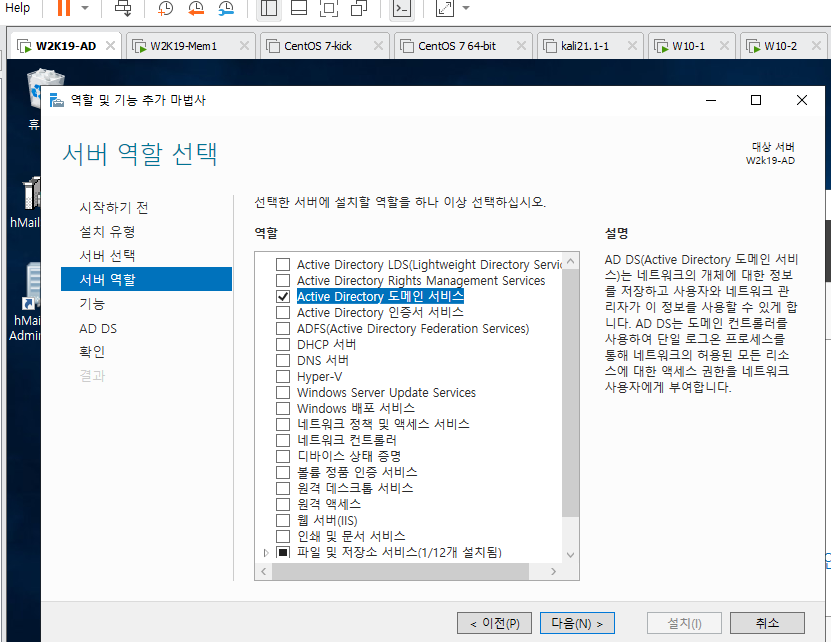Go to the AD DS wizard step
Screen dimensions: 831x642
98,328
